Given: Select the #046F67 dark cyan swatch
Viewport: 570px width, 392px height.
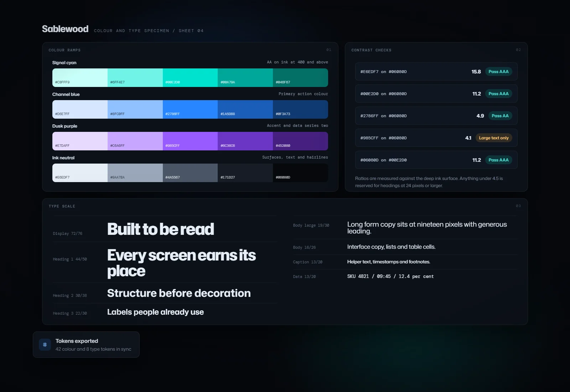Looking at the screenshot, I should [x=301, y=78].
